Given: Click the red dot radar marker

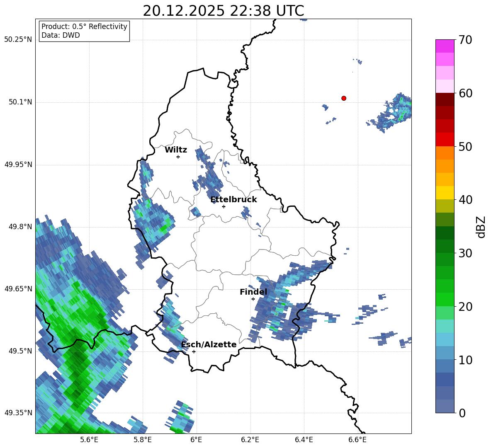Looking at the screenshot, I should pyautogui.click(x=344, y=98).
